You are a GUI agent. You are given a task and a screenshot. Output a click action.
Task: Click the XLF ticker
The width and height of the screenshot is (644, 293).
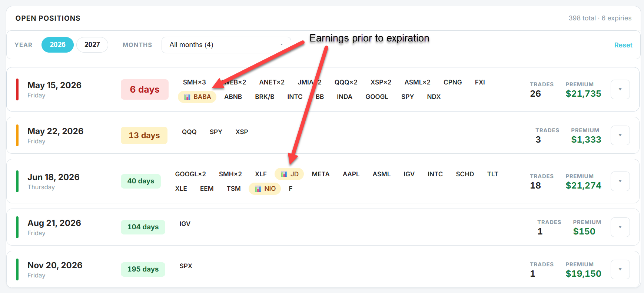260,174
